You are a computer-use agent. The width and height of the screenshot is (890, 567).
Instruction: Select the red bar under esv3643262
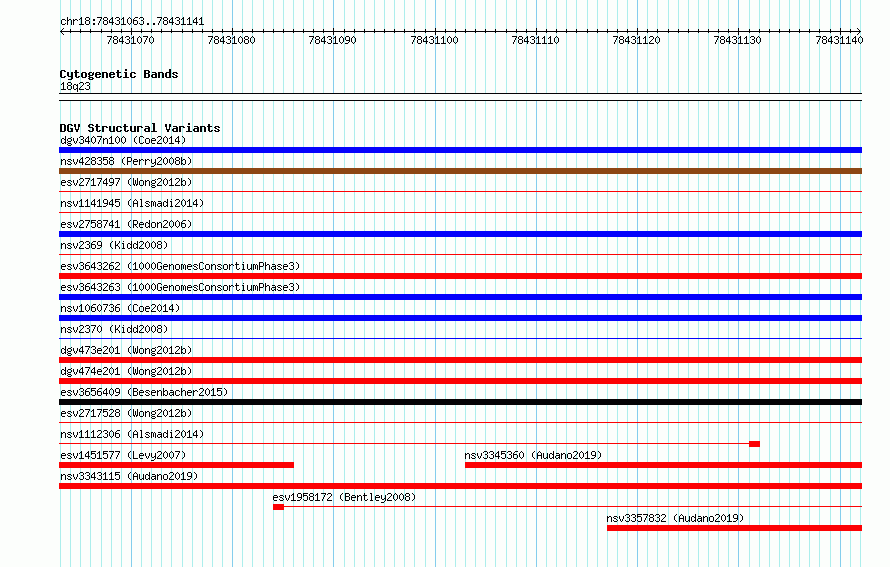click(x=460, y=276)
